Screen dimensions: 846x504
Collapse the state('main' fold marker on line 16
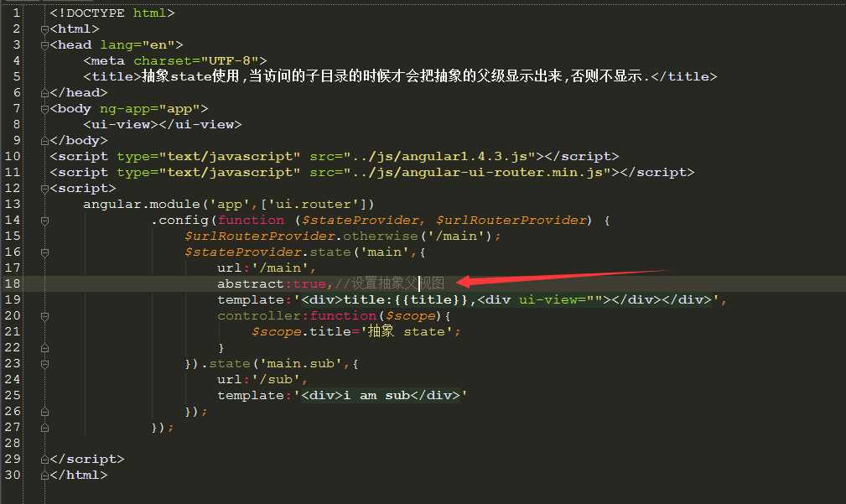click(x=44, y=252)
